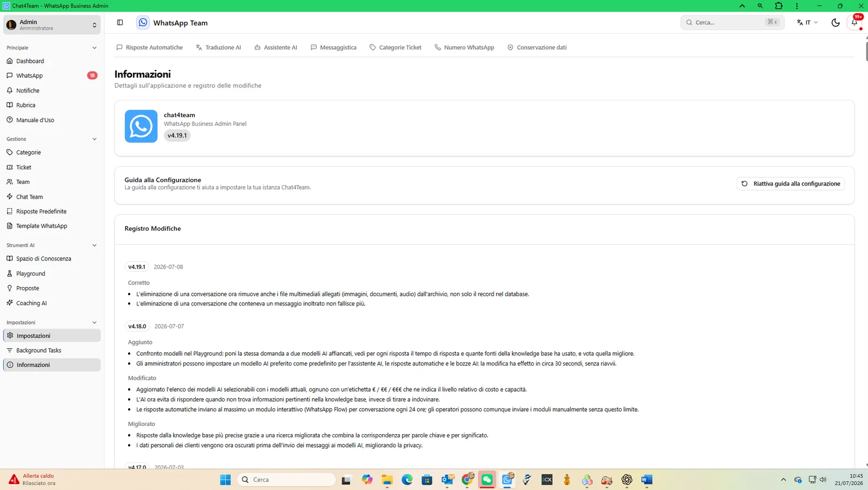Open Team in the sidebar
The image size is (868, 490).
point(52,182)
